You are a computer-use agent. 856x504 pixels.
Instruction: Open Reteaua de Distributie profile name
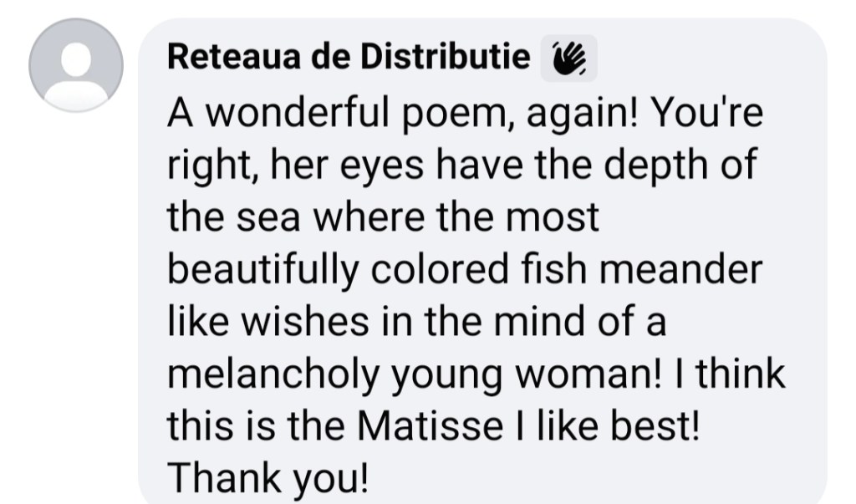(x=349, y=57)
